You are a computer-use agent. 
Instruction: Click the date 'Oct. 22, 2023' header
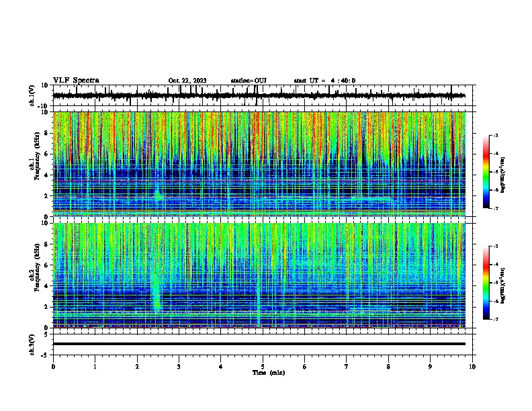pos(187,81)
